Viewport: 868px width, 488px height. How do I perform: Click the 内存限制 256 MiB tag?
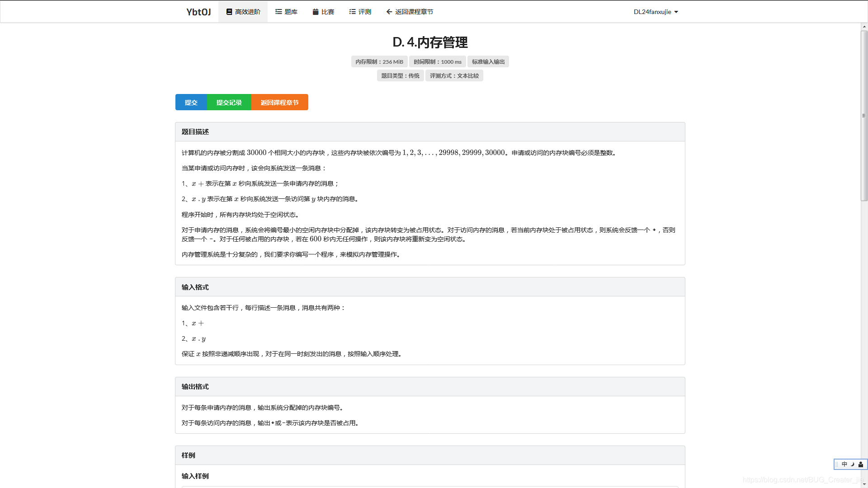coord(379,62)
